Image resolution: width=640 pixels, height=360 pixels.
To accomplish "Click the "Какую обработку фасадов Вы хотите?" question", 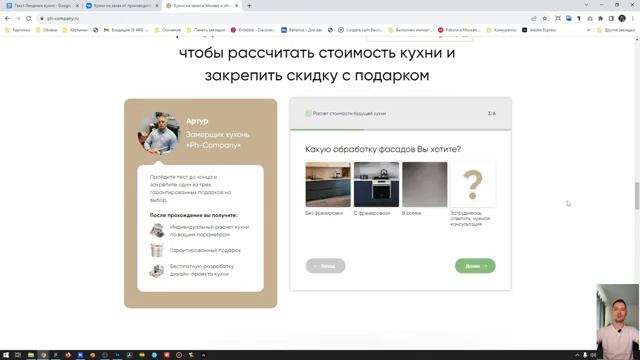I will pos(383,149).
